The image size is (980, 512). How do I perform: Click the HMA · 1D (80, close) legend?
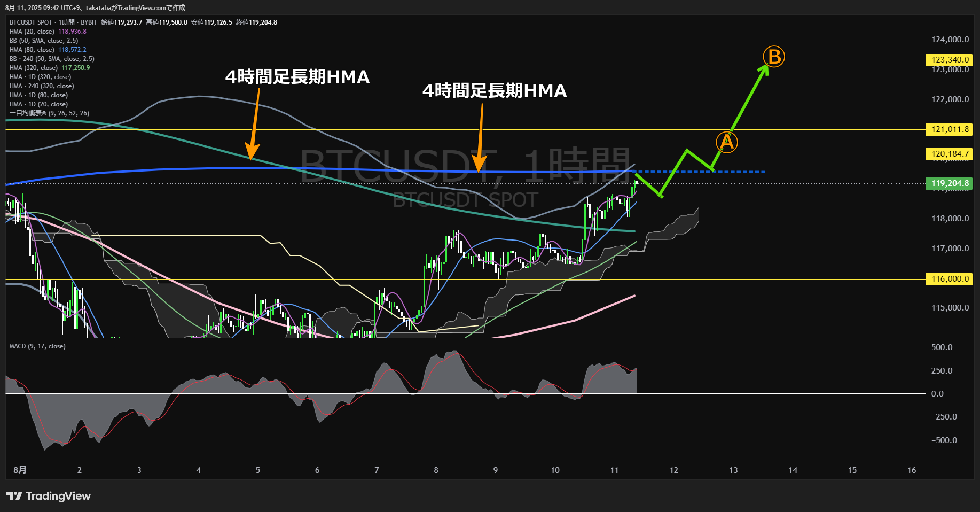click(39, 95)
